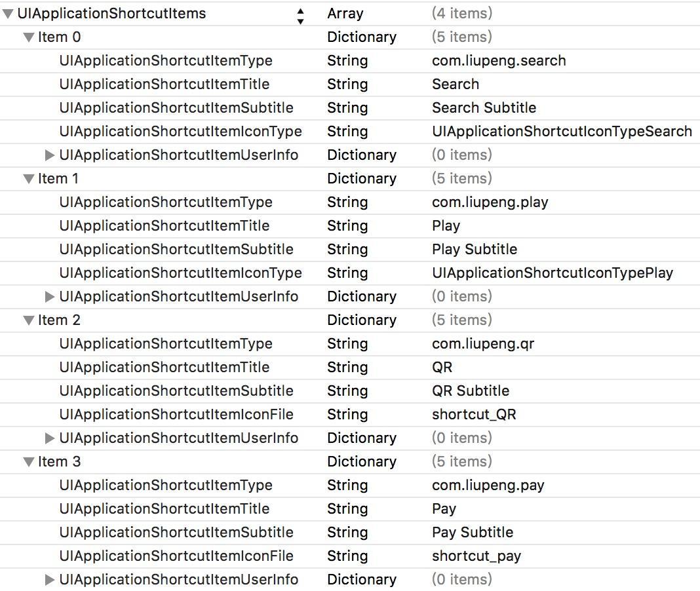
Task: Select the com.liupeng.qr type value
Action: [483, 344]
